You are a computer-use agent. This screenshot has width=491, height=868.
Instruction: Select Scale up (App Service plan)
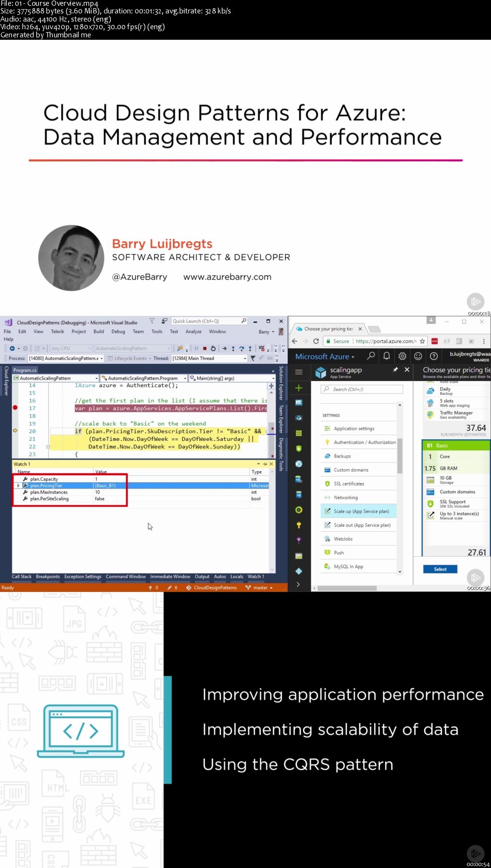[x=359, y=511]
